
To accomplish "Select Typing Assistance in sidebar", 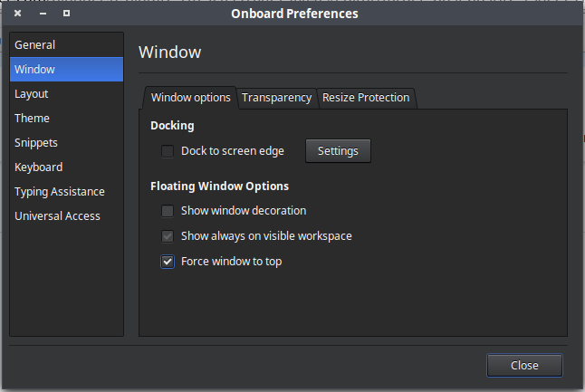I will point(59,192).
